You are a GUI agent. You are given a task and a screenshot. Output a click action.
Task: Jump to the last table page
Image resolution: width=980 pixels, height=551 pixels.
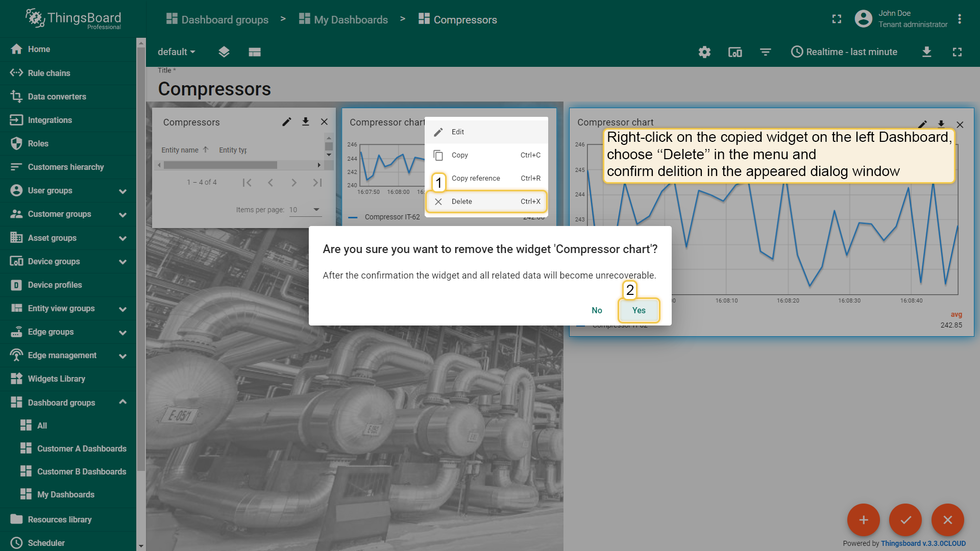pyautogui.click(x=317, y=183)
